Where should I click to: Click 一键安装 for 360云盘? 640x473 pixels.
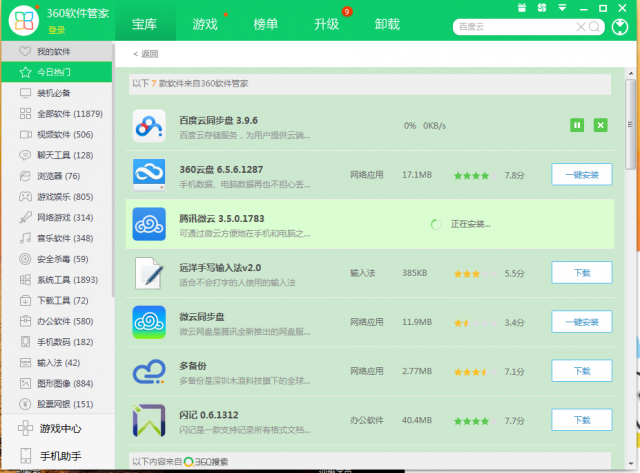(x=582, y=175)
